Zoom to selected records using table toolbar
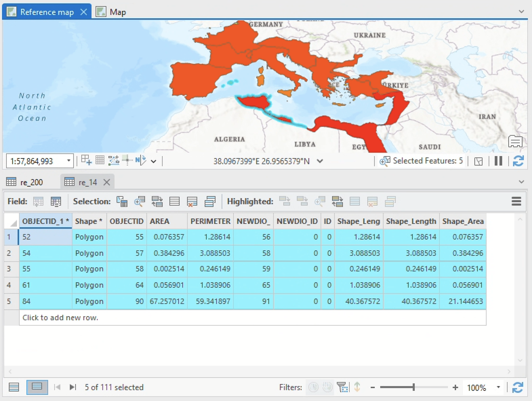The height and width of the screenshot is (401, 532). coord(139,202)
